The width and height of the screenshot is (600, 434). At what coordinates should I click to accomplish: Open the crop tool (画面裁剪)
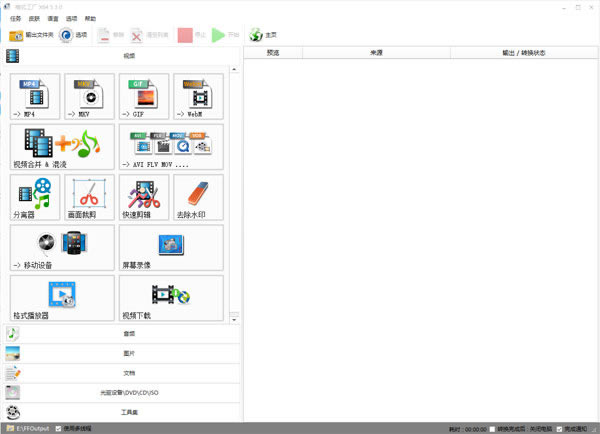click(89, 197)
